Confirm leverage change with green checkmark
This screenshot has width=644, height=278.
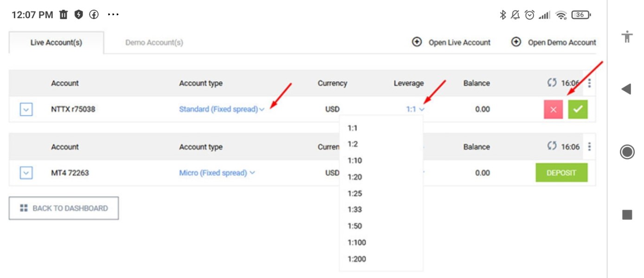(578, 109)
